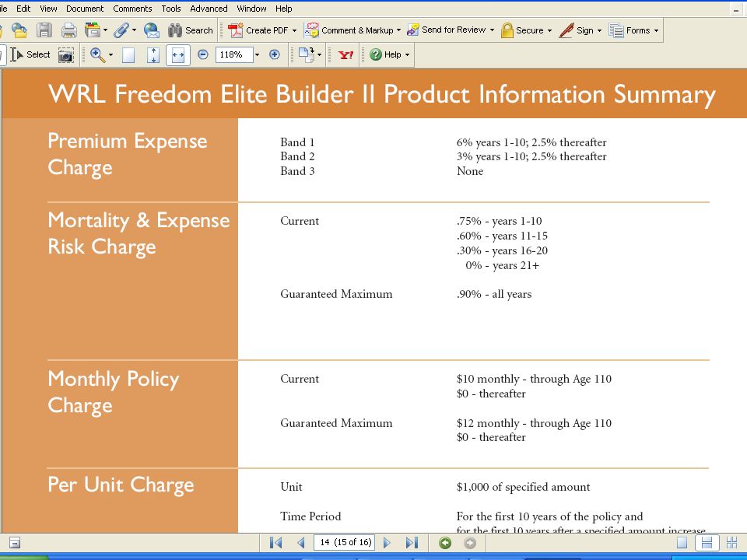Click Send for Review button
Screen dimensions: 747x560
pyautogui.click(x=446, y=30)
